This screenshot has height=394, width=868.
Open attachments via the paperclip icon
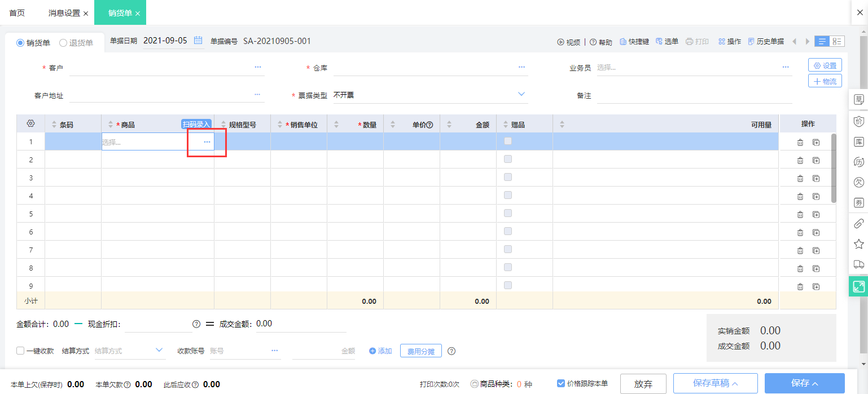(x=859, y=223)
